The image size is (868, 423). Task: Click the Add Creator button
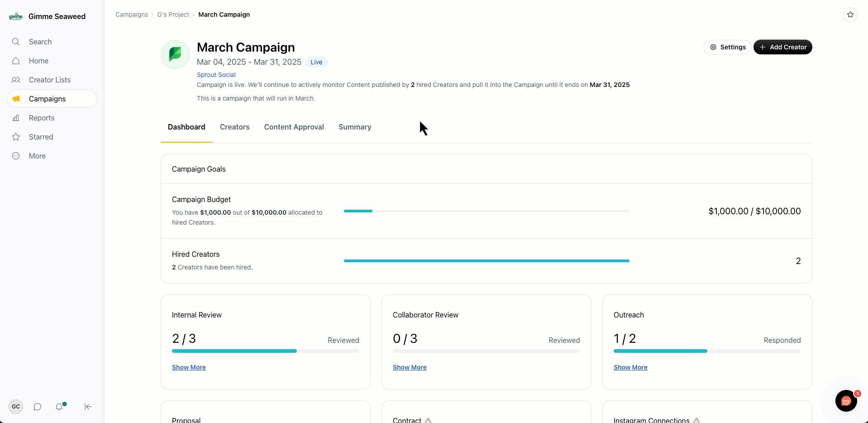click(783, 47)
